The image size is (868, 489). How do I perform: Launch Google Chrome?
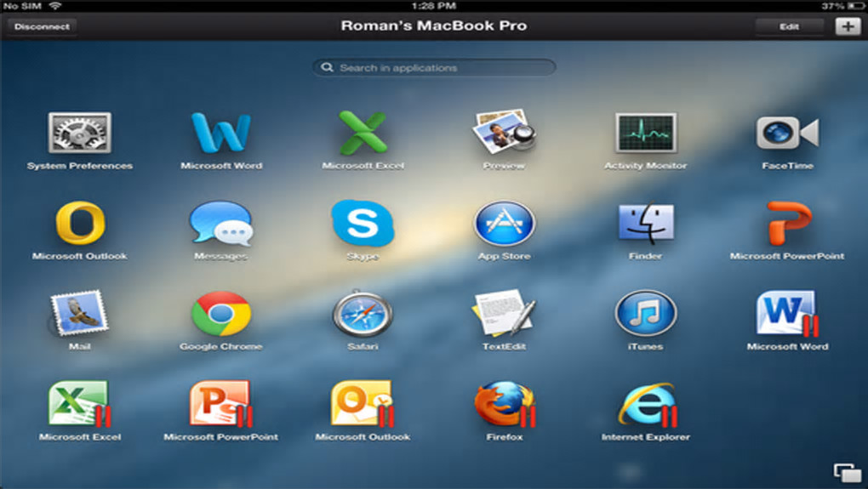pyautogui.click(x=221, y=314)
